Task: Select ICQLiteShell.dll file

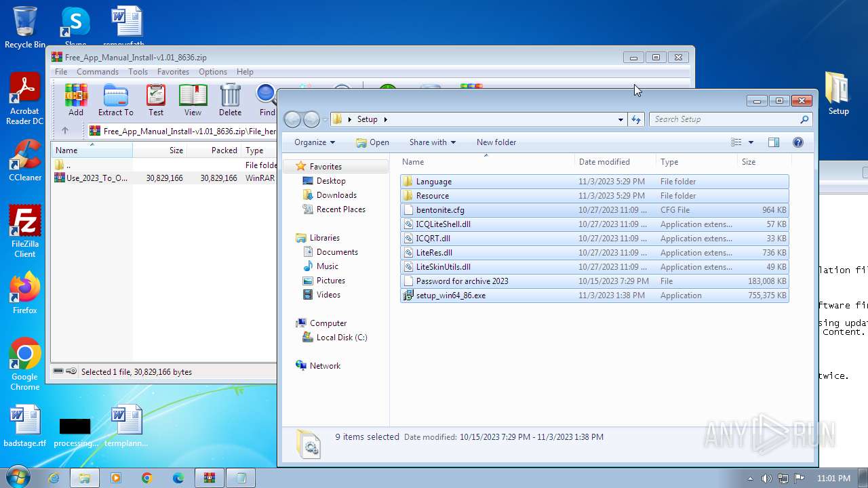Action: coord(594,224)
